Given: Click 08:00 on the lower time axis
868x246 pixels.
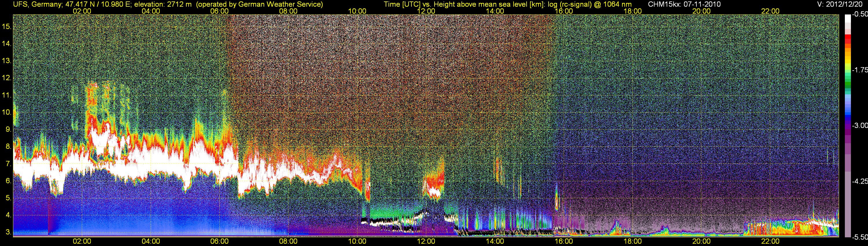Looking at the screenshot, I should pos(288,241).
